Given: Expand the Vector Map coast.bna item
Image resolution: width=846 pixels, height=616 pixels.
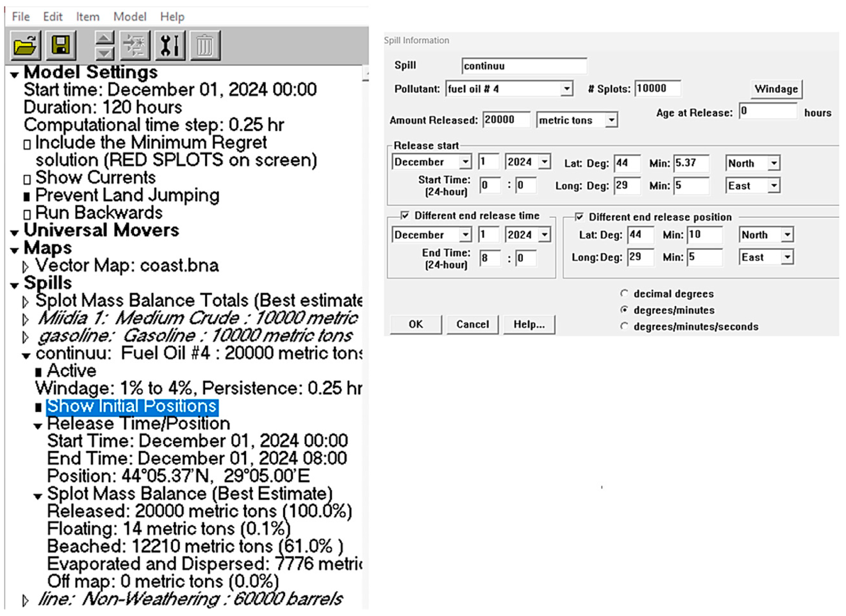Looking at the screenshot, I should [x=25, y=267].
